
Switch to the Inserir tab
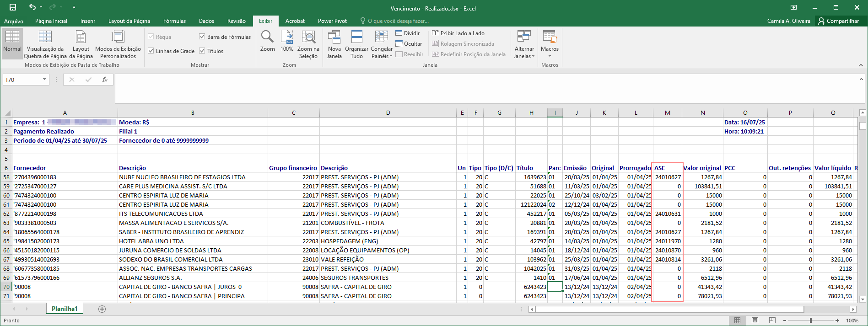point(88,21)
